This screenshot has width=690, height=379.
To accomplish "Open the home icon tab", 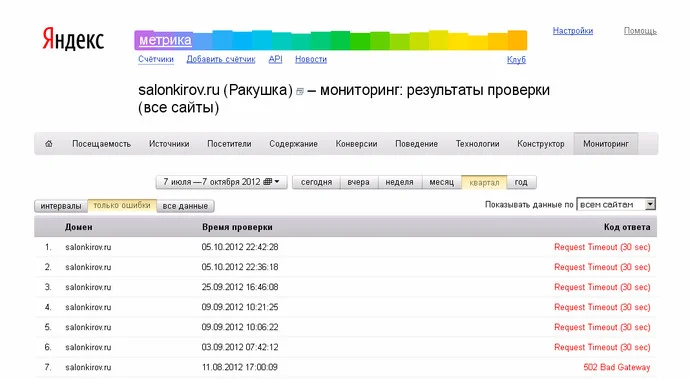I will tap(49, 144).
